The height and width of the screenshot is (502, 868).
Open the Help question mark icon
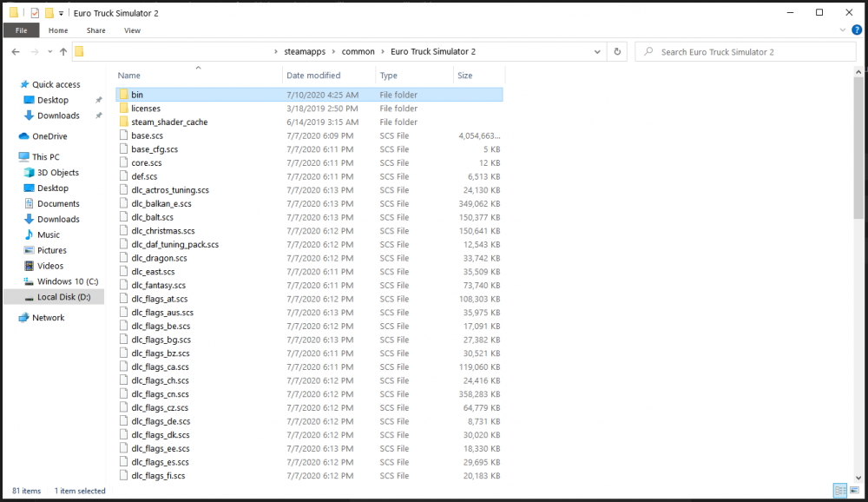point(858,30)
